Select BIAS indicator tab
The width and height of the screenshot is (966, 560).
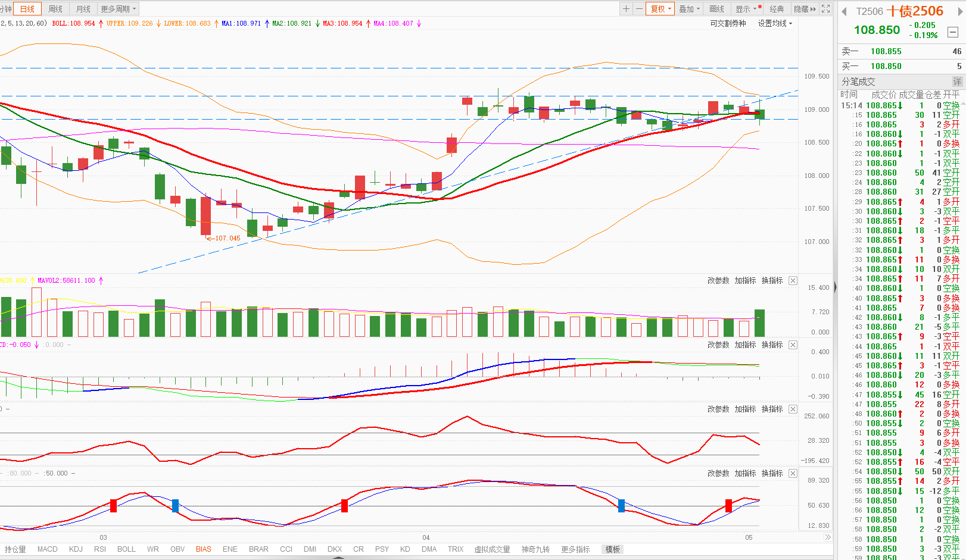pyautogui.click(x=204, y=549)
